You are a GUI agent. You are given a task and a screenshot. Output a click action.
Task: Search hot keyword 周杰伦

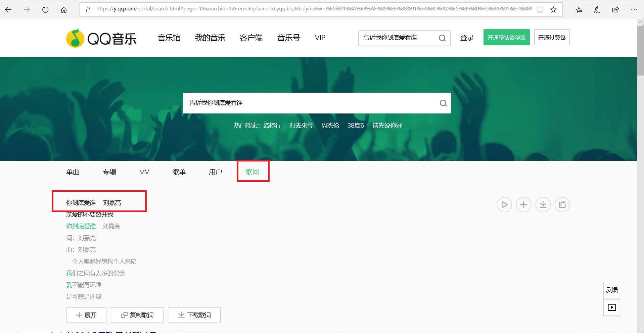[330, 125]
